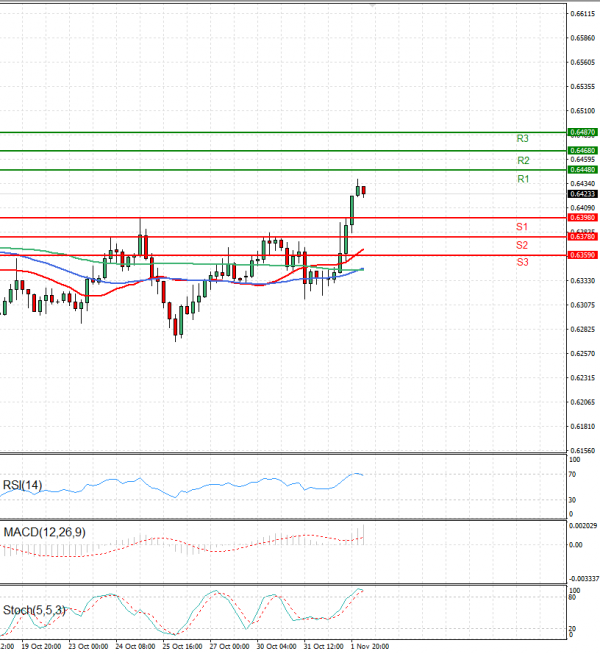The height and width of the screenshot is (654, 600).
Task: Select the S1 label on the chart
Action: pos(522,227)
